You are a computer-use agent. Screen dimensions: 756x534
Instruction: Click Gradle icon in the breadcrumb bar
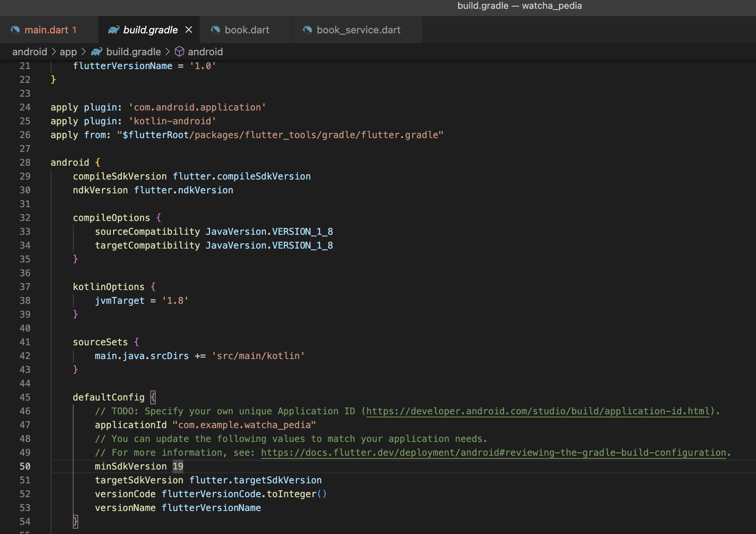tap(97, 51)
